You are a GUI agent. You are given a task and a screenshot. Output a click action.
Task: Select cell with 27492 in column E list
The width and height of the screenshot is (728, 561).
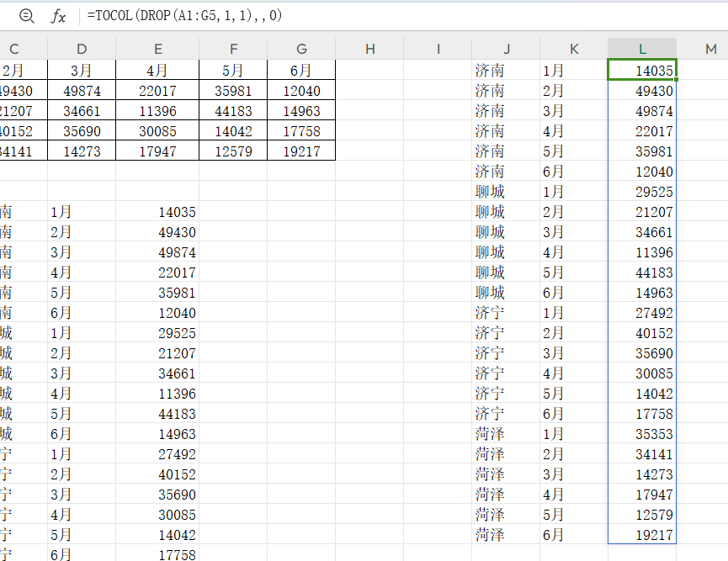(x=157, y=454)
